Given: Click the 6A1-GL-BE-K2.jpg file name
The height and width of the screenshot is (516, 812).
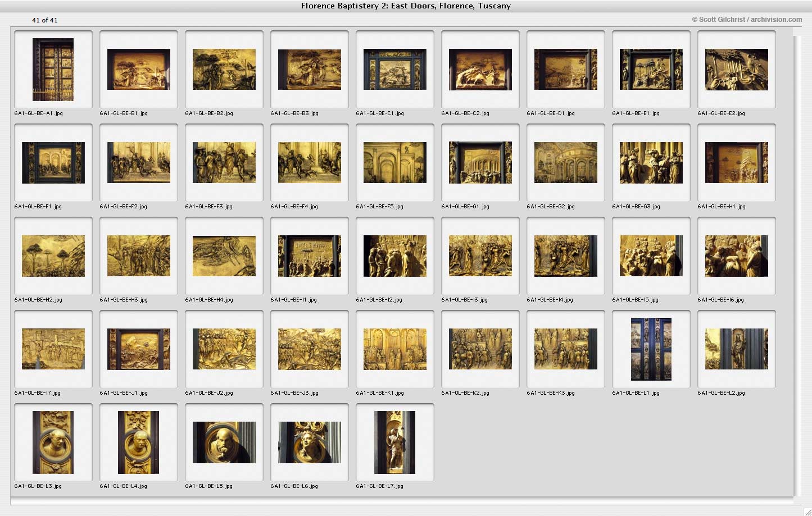Looking at the screenshot, I should click(x=465, y=393).
